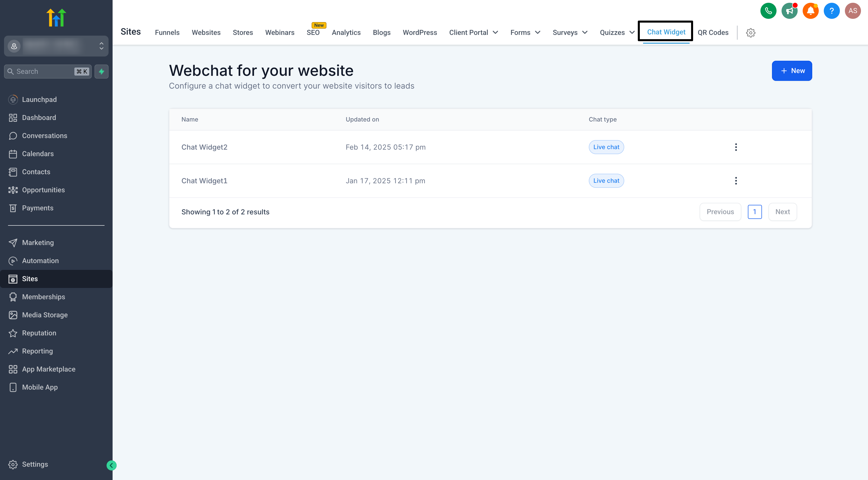Click the green phone dialer icon
Screen dimensions: 868x480
pos(768,11)
